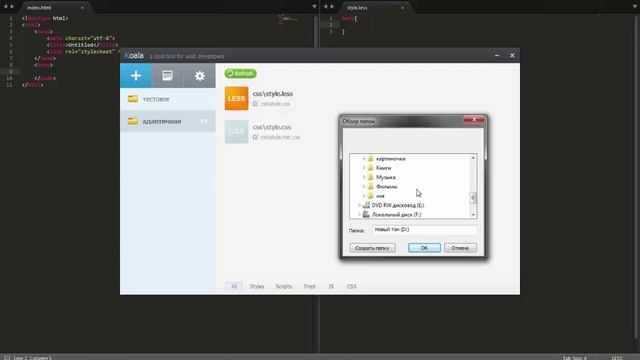Click output path icon under css\style.less
Viewport: 640px width, 360px height.
[x=256, y=104]
